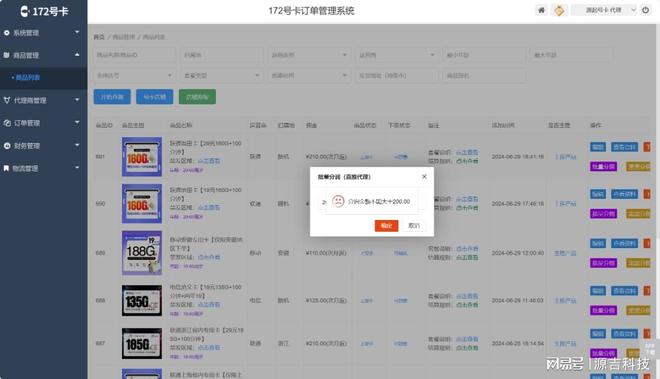Image resolution: width=660 pixels, height=379 pixels.
Task: Open 物流管理 in the sidebar
Action: point(44,168)
